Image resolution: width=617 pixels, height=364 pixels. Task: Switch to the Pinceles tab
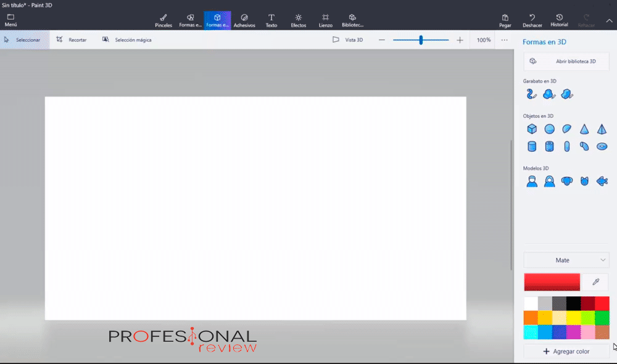[x=164, y=20]
